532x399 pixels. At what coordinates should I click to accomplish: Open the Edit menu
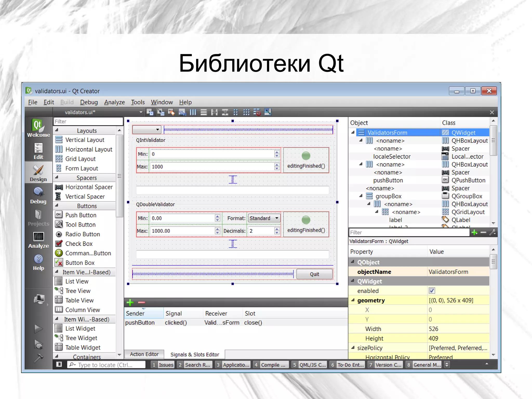49,102
